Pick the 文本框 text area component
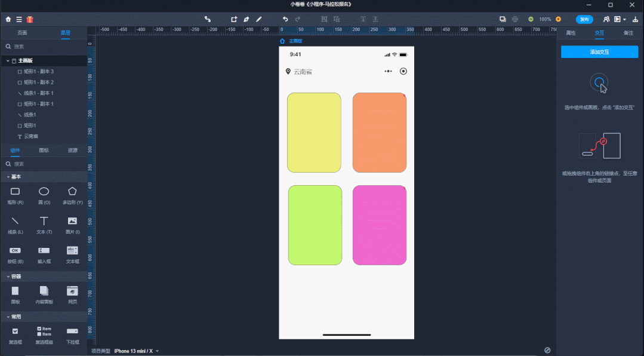 click(x=72, y=255)
